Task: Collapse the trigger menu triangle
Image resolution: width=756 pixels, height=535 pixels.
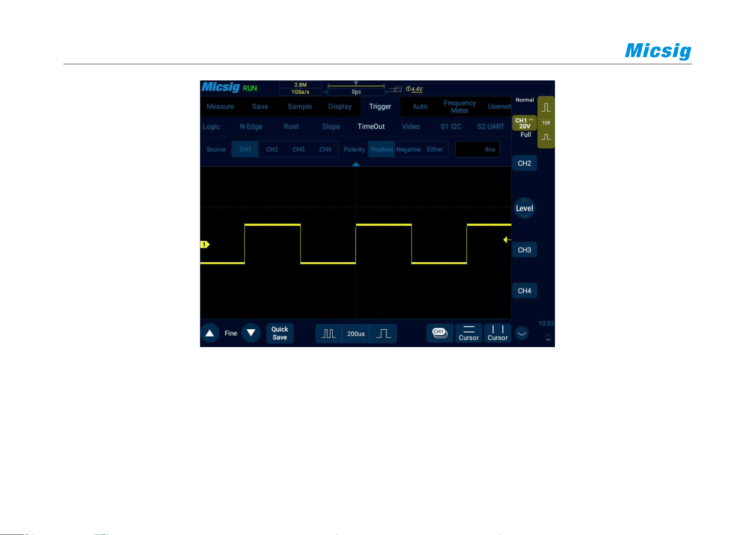Action: 356,164
